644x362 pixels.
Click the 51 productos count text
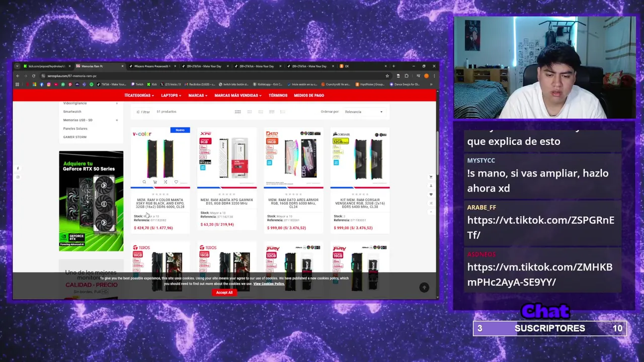click(x=166, y=112)
